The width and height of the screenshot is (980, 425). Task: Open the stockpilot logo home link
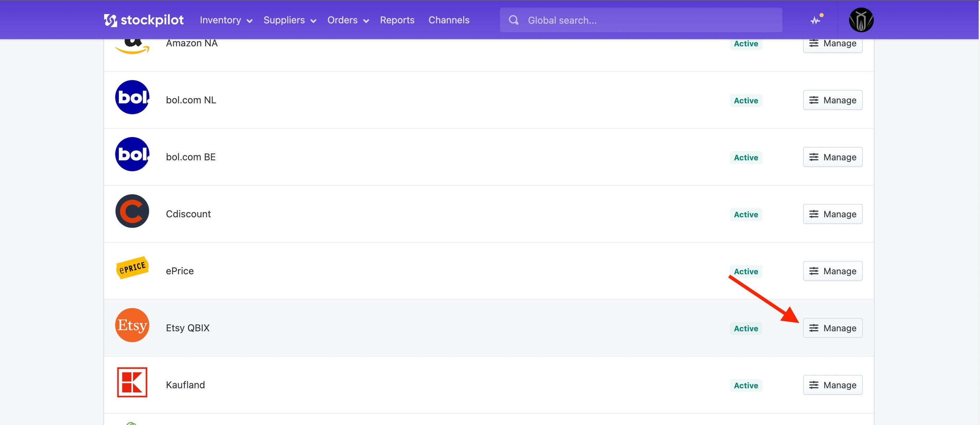pyautogui.click(x=143, y=20)
